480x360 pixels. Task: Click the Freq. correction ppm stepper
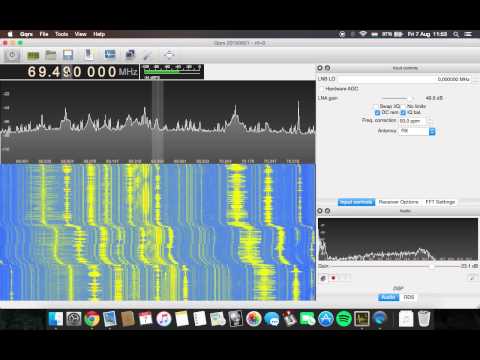coord(429,121)
